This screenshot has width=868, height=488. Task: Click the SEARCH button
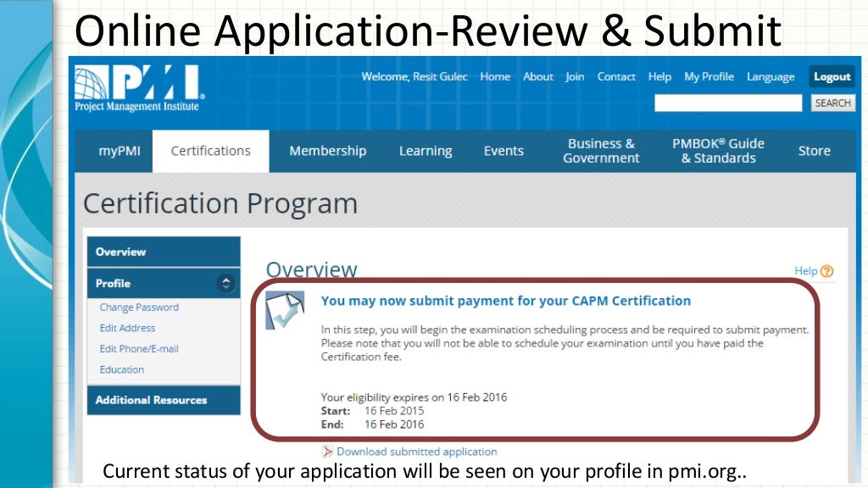(x=832, y=103)
